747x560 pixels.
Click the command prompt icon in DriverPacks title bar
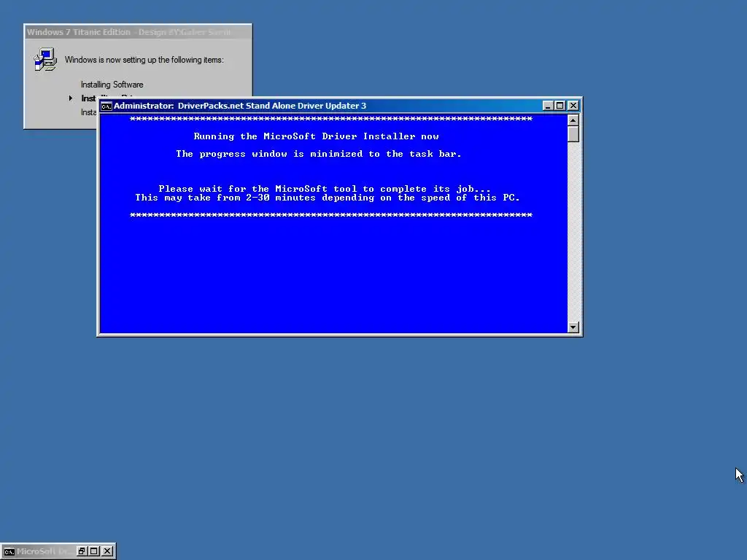click(107, 106)
